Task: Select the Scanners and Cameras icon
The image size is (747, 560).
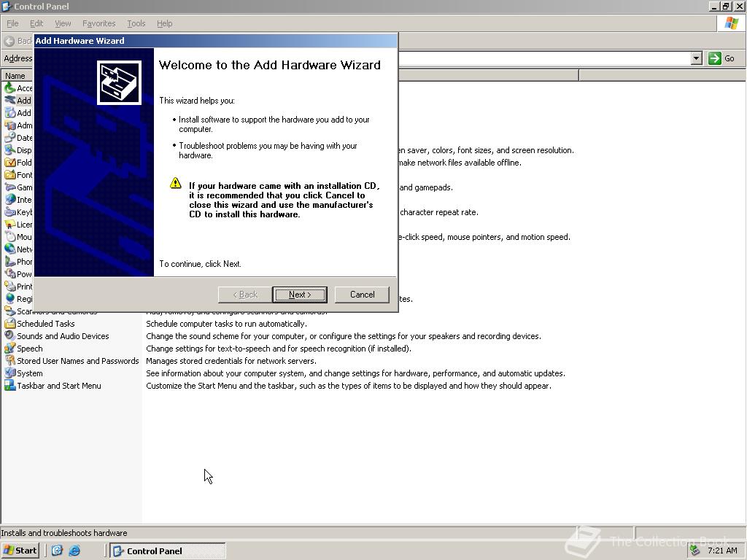Action: (x=10, y=311)
